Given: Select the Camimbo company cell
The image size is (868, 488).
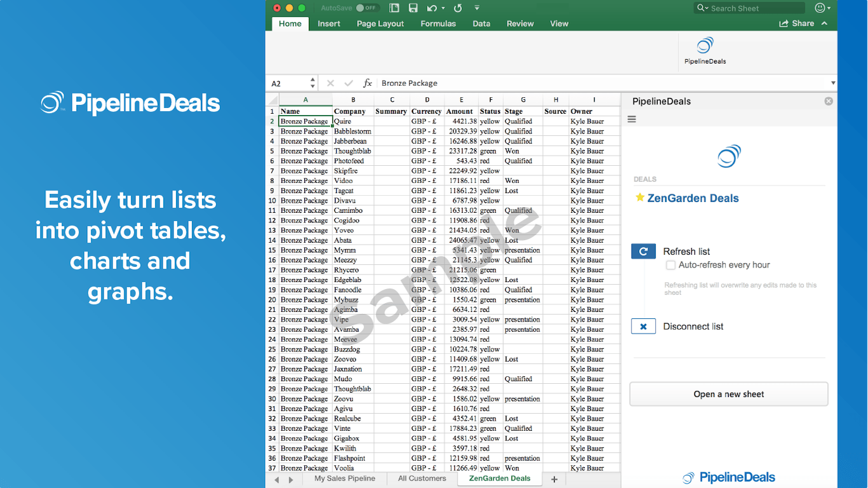Looking at the screenshot, I should pos(353,210).
